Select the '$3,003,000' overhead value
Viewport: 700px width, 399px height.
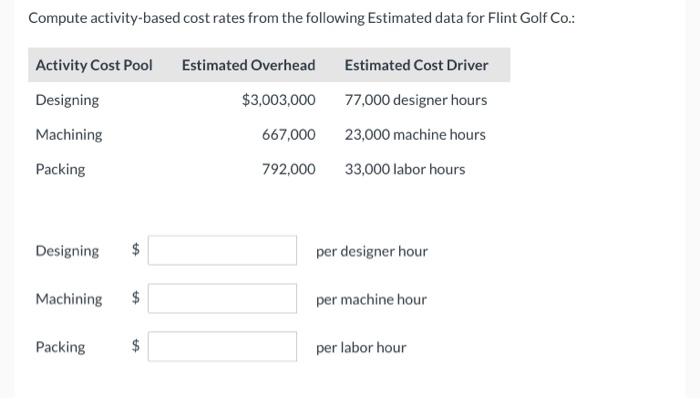pos(279,100)
